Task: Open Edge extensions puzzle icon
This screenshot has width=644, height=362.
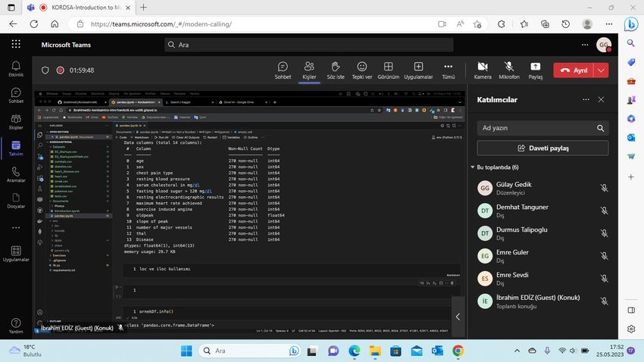Action: [x=501, y=24]
